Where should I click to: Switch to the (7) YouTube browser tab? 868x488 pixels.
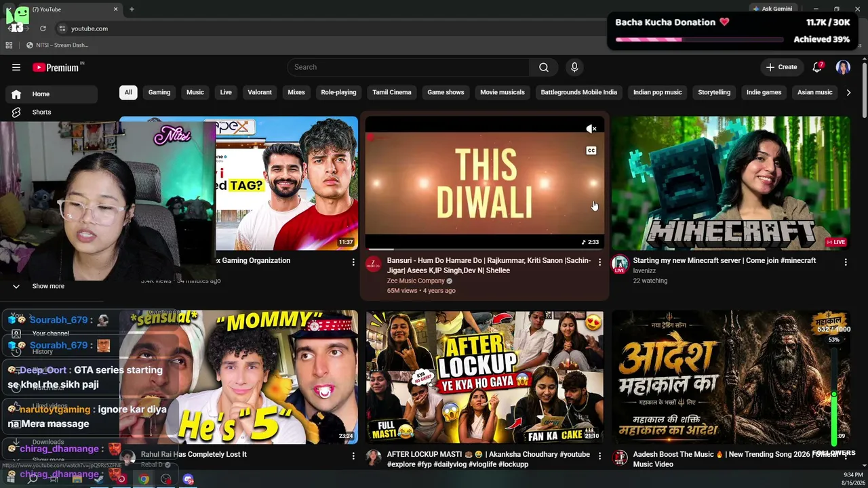click(x=71, y=9)
